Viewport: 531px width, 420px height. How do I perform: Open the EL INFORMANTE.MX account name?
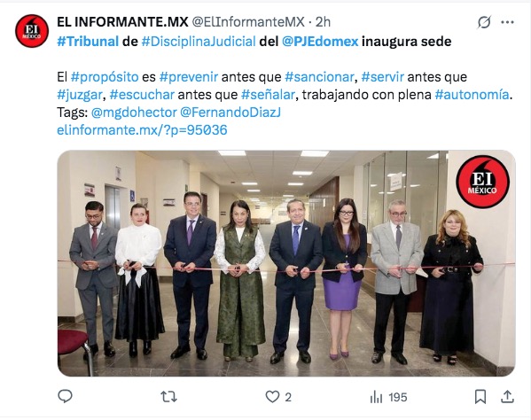coord(122,22)
